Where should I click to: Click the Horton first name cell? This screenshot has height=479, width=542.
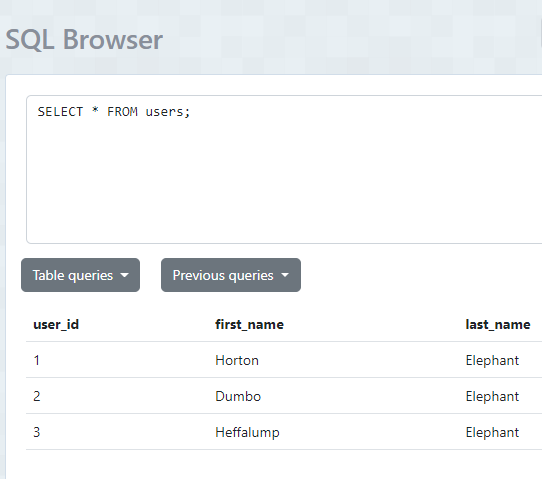[x=237, y=360]
